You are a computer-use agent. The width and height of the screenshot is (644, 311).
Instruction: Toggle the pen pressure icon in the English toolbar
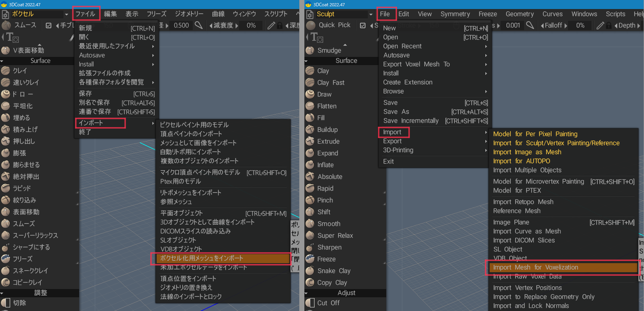pyautogui.click(x=600, y=25)
